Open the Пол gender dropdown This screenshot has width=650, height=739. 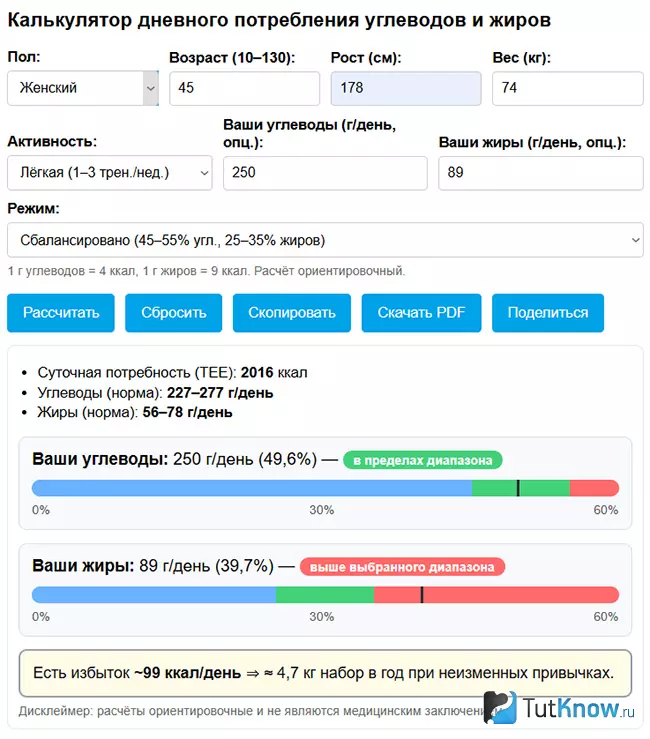83,88
